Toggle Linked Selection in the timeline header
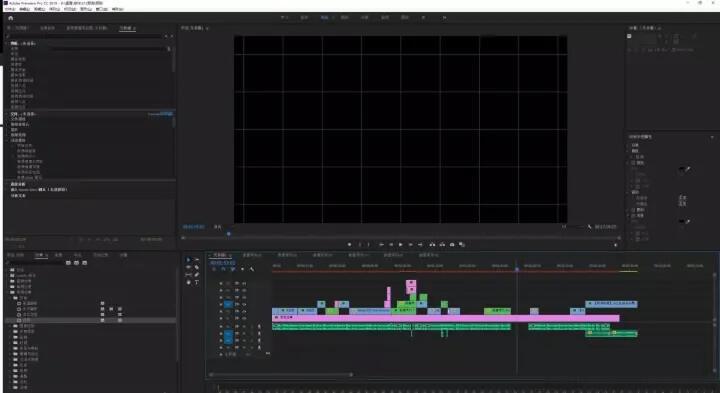Screen dimensions: 720x393 [233, 269]
